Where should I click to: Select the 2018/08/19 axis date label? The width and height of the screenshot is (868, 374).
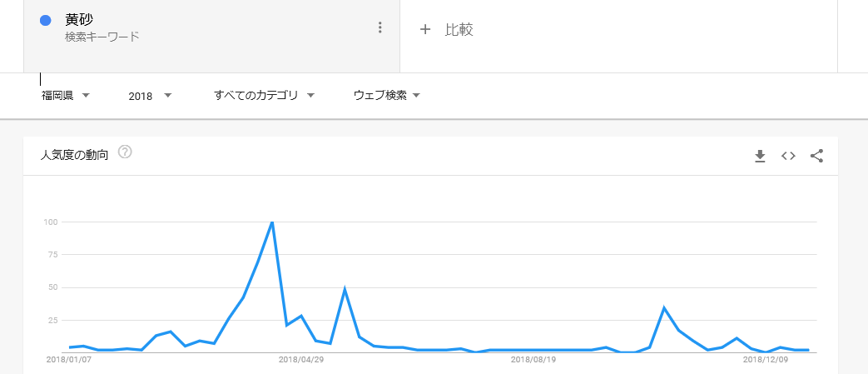click(533, 360)
